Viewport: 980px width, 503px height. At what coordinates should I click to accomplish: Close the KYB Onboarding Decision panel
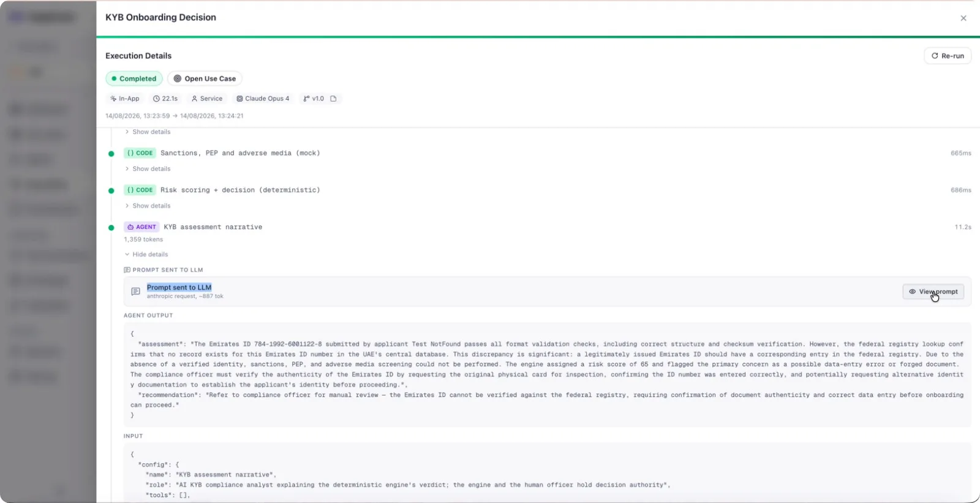(963, 18)
